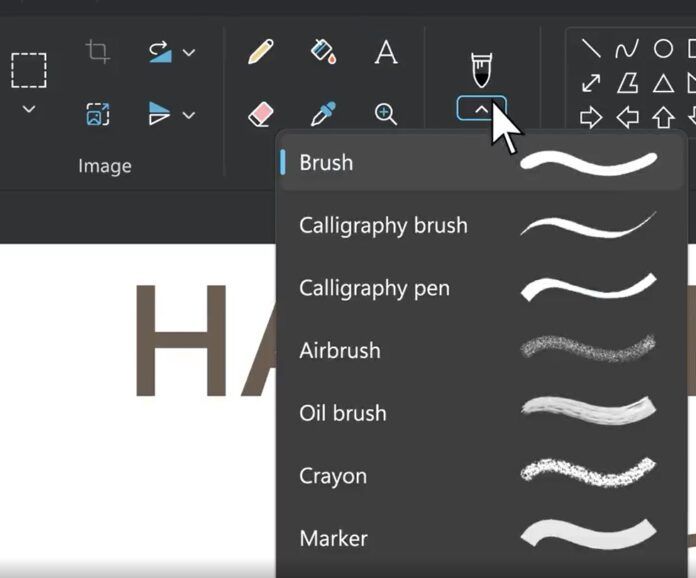This screenshot has height=578, width=696.
Task: Pick the oval shape
Action: click(x=663, y=49)
